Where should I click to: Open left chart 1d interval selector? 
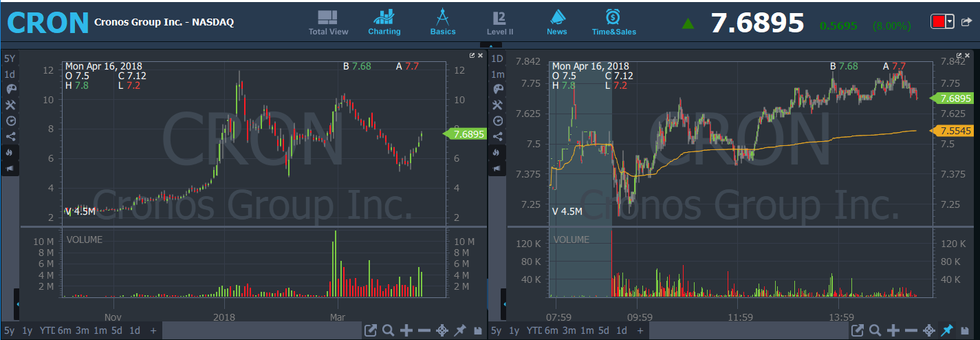(x=10, y=74)
